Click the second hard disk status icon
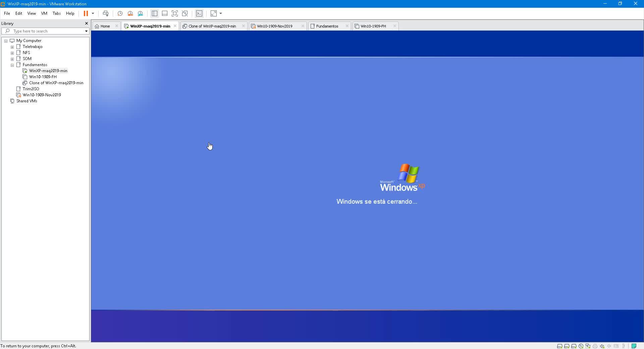Viewport: 644px width, 349px height. tap(567, 346)
